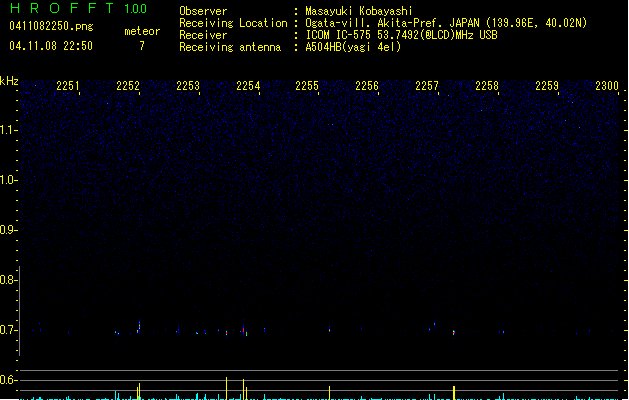Click the 2251 time axis marker

point(68,86)
